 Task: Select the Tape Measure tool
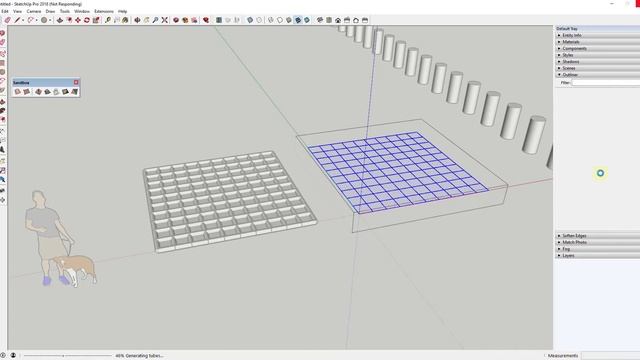point(107,20)
